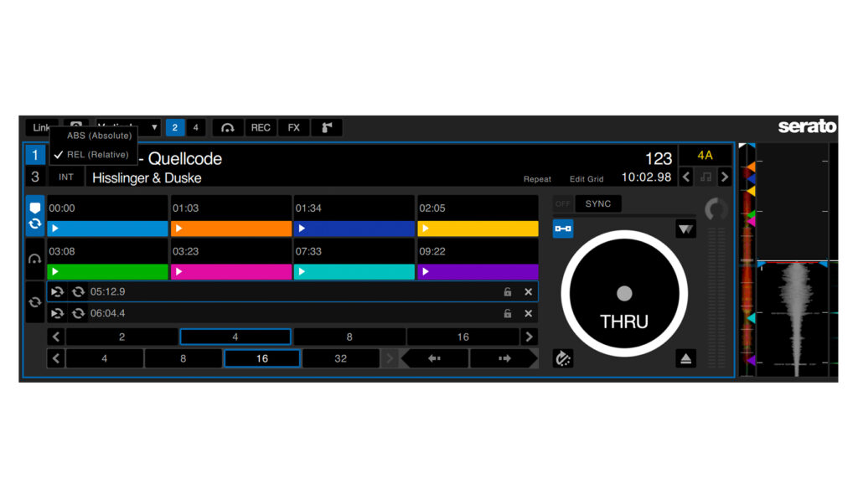This screenshot has width=858, height=504.
Task: Eject the track with the eject icon
Action: tap(685, 358)
